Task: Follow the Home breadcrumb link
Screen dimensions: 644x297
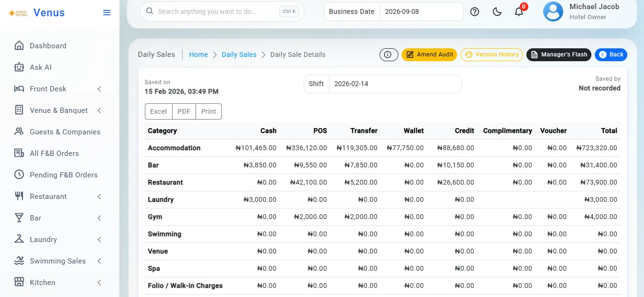Action: point(198,55)
